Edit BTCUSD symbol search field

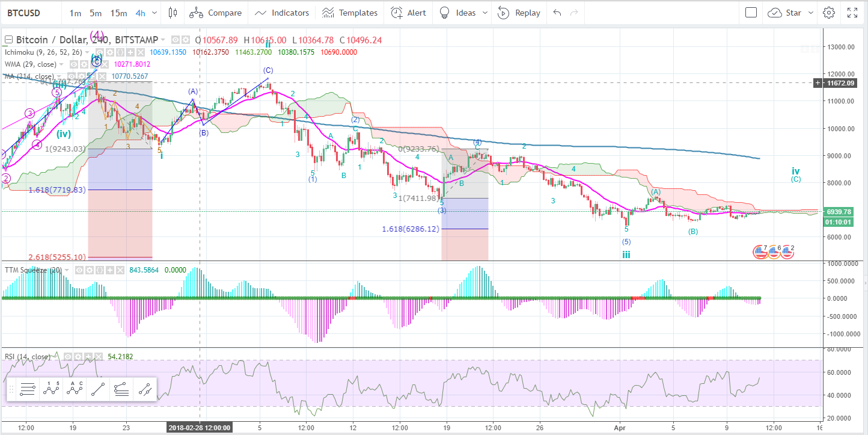[30, 13]
